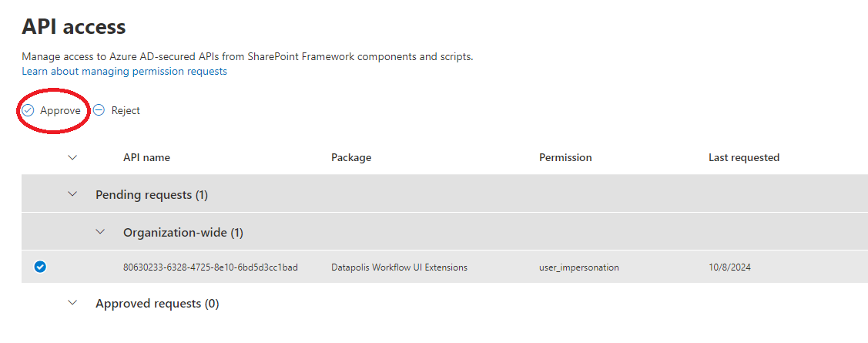Click the Package column header
This screenshot has width=868, height=343.
(x=351, y=157)
